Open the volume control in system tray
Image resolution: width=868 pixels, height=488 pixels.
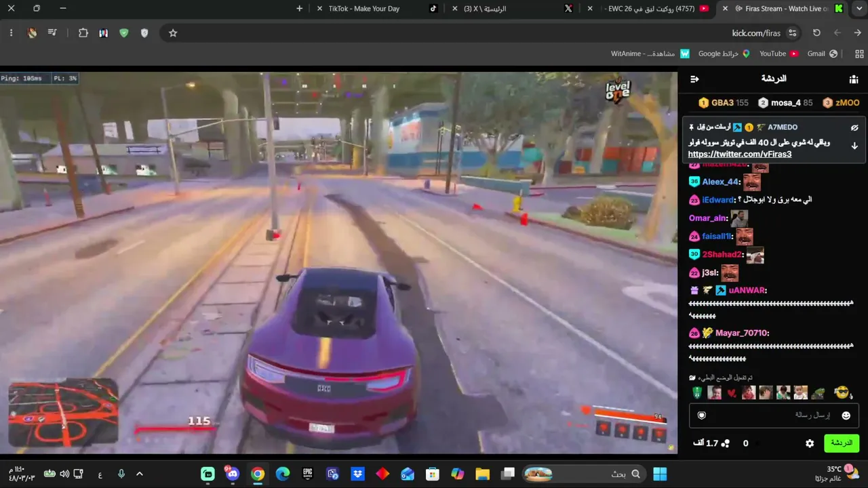click(64, 474)
